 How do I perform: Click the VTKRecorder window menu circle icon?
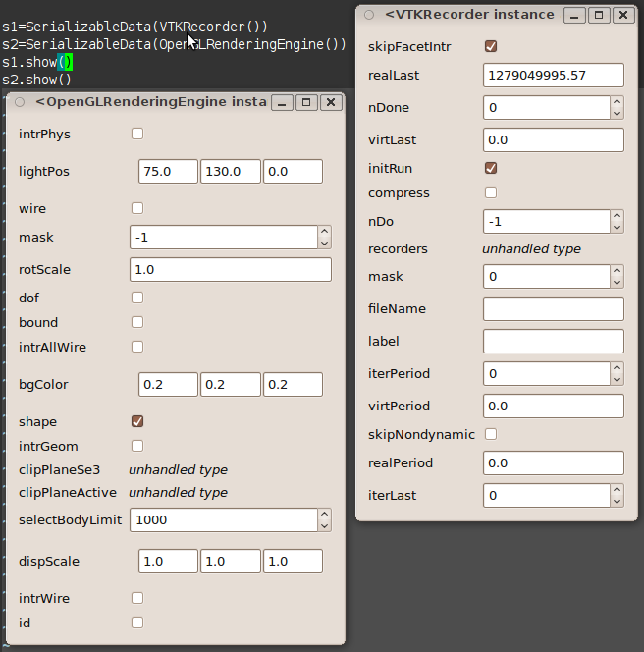pyautogui.click(x=369, y=15)
